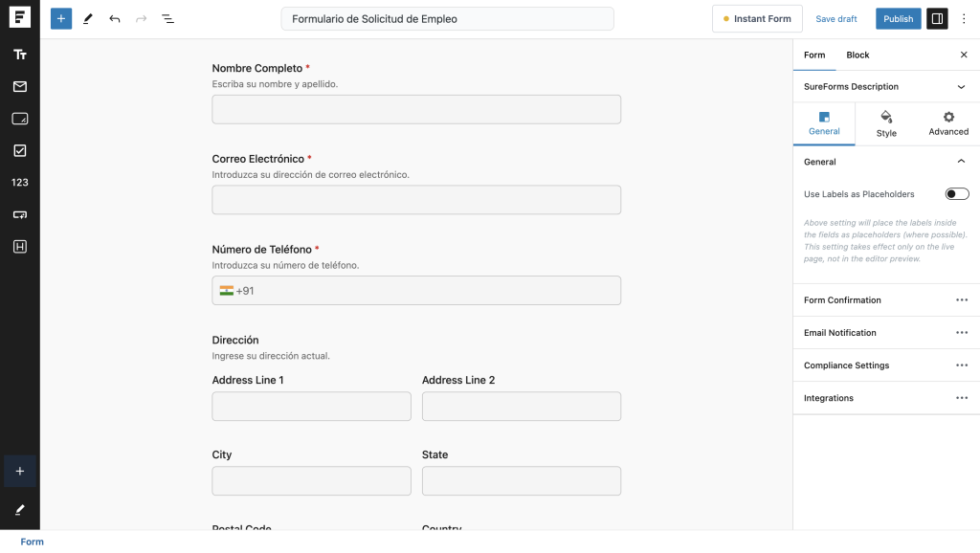Open Form Confirmation options ellipsis
Screen dimensions: 980x553
point(962,299)
